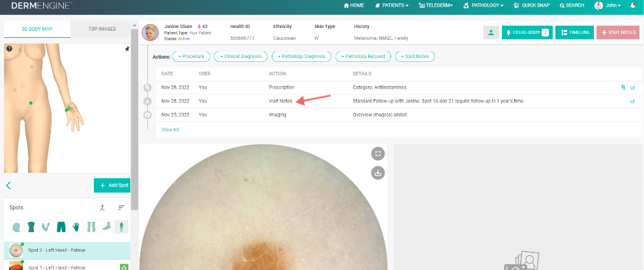Filter spots by foot region
The image size is (644, 270).
(106, 227)
